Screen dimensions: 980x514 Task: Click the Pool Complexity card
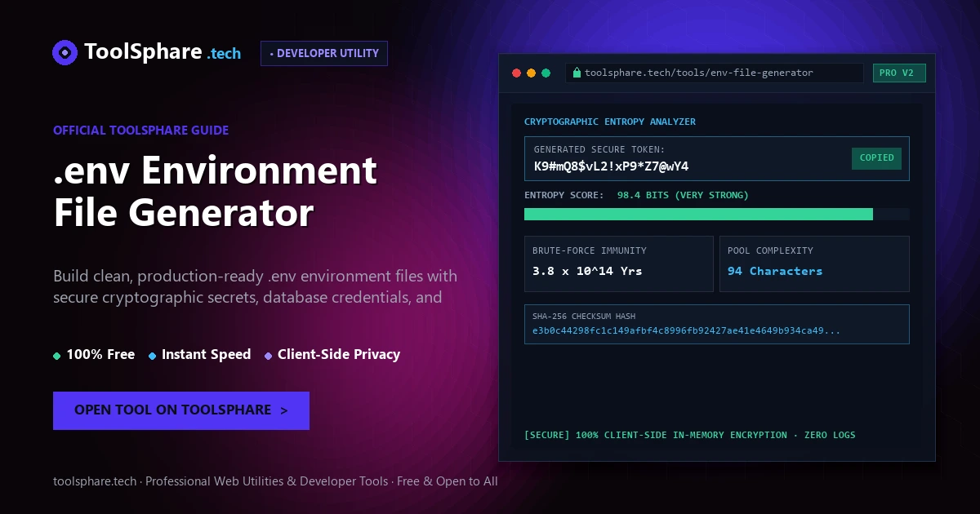814,264
